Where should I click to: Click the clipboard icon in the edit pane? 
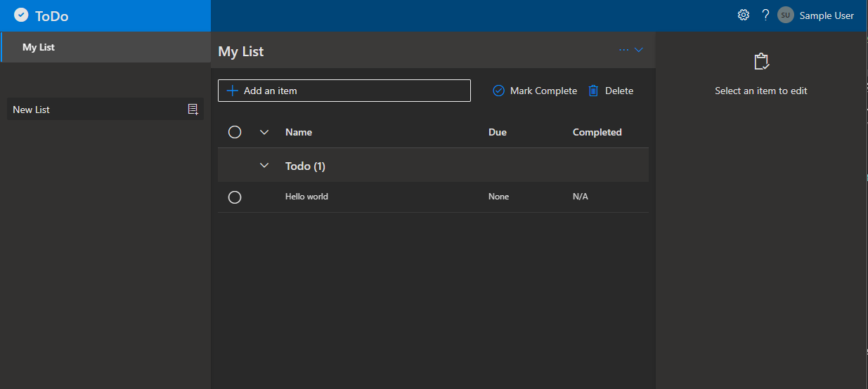tap(761, 62)
